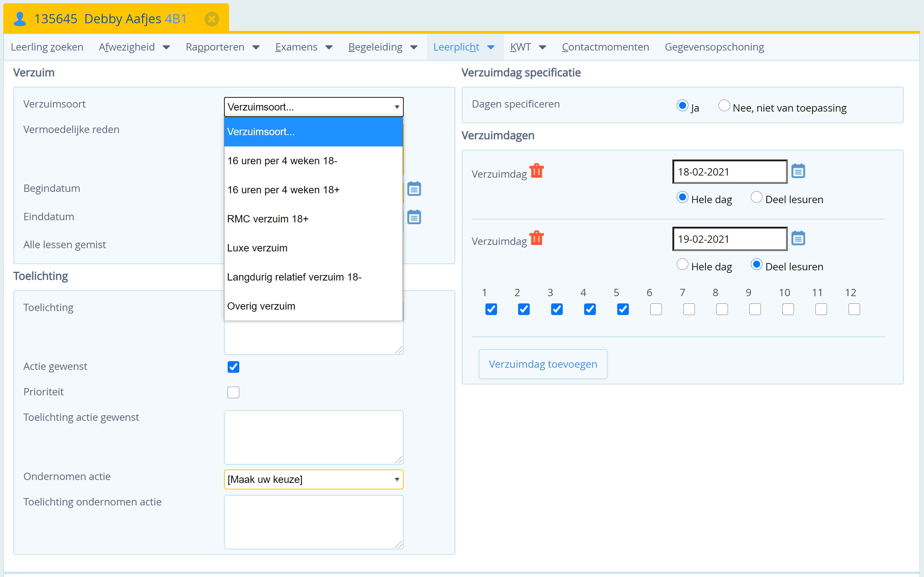The image size is (924, 577).
Task: Close the Debby Aafjes student tab
Action: pos(212,19)
